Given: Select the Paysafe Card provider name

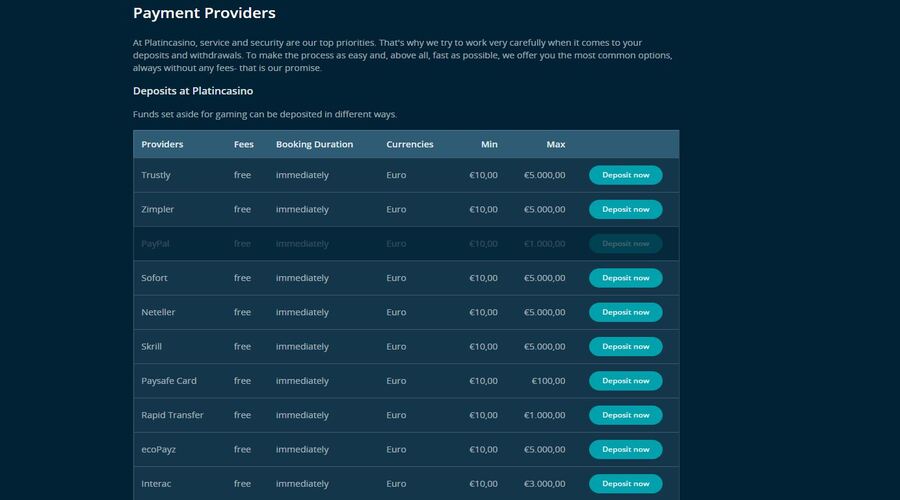Looking at the screenshot, I should pos(169,381).
